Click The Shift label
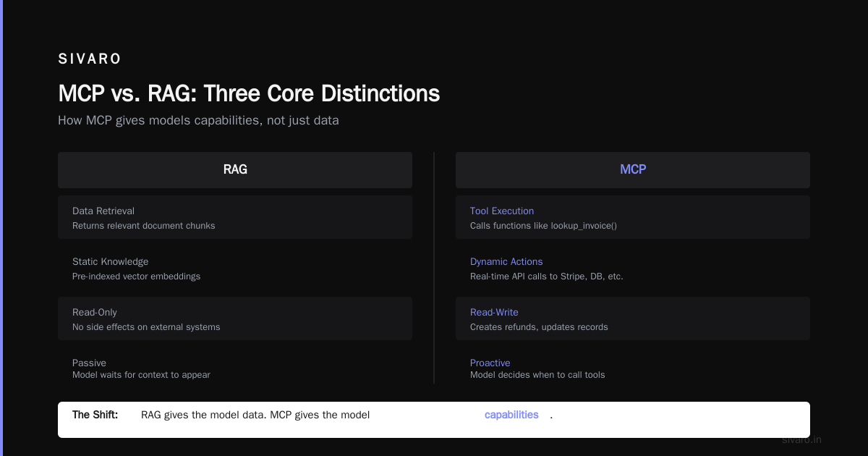Image resolution: width=868 pixels, height=456 pixels. pos(95,415)
